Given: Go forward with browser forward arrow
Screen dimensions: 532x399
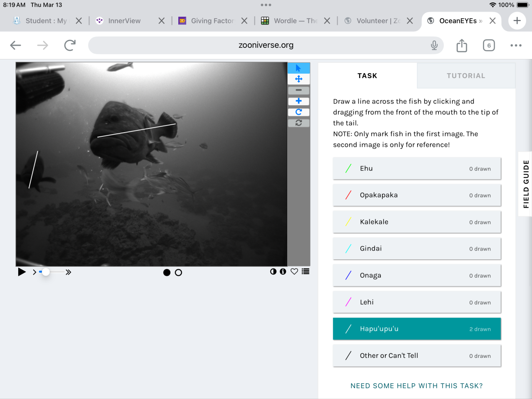Looking at the screenshot, I should [x=42, y=45].
